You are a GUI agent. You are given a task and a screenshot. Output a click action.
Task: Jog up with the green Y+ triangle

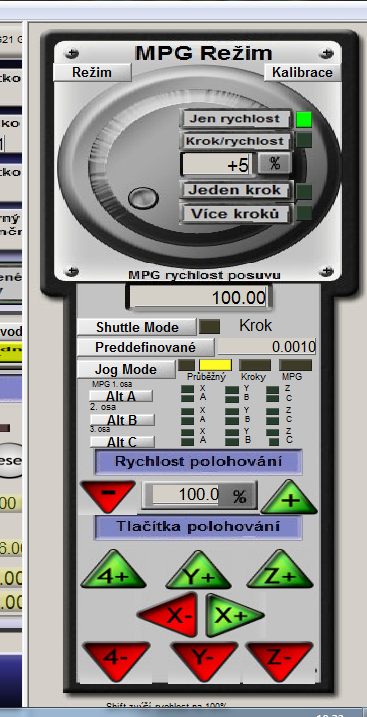pos(198,571)
